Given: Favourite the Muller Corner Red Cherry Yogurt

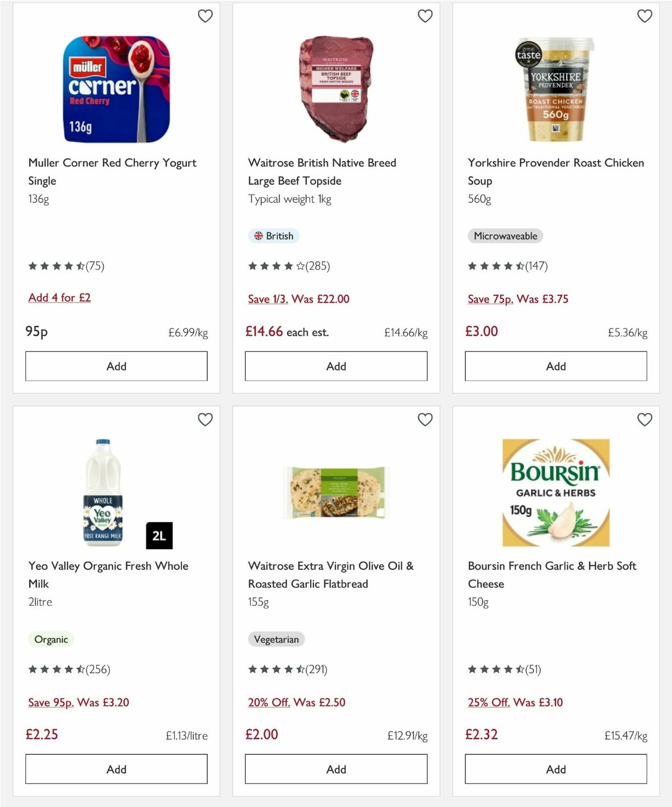Looking at the screenshot, I should pos(205,16).
